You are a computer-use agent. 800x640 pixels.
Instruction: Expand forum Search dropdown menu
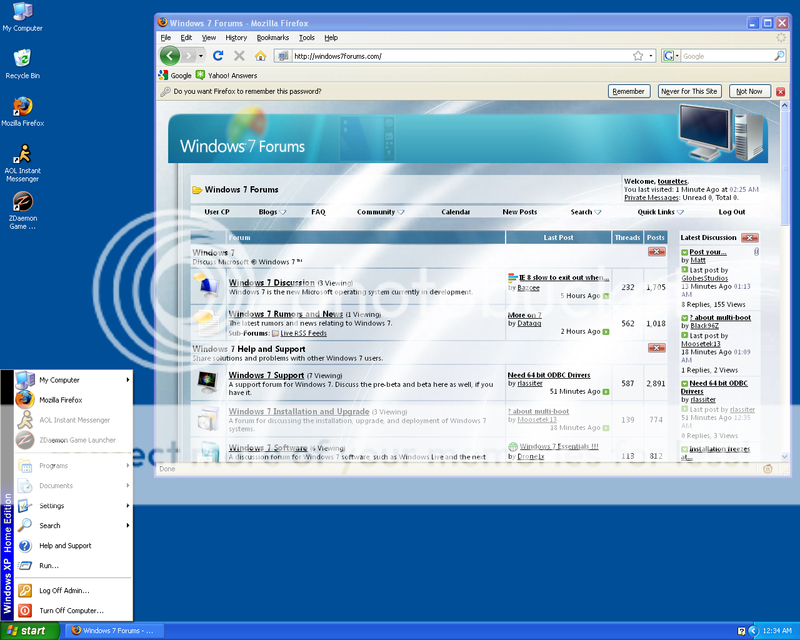click(x=598, y=212)
